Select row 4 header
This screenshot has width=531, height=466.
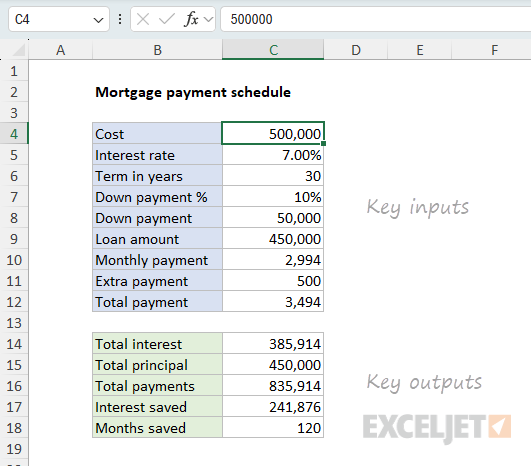tap(14, 134)
